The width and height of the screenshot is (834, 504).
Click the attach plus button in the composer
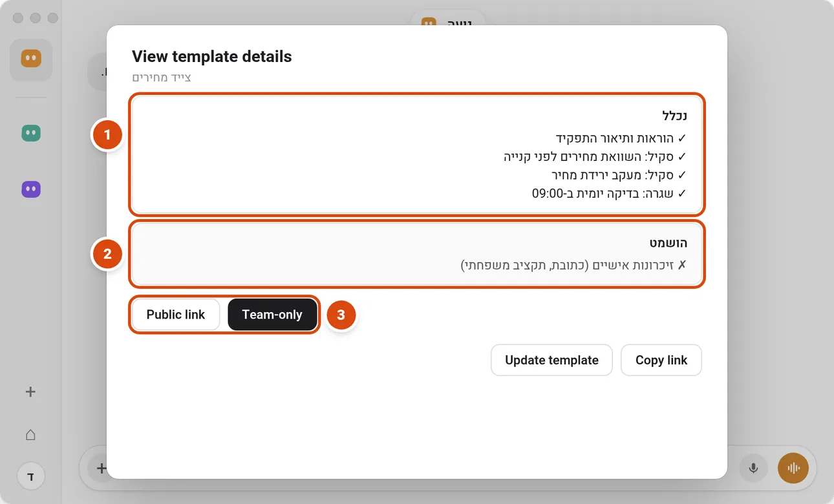(x=101, y=468)
